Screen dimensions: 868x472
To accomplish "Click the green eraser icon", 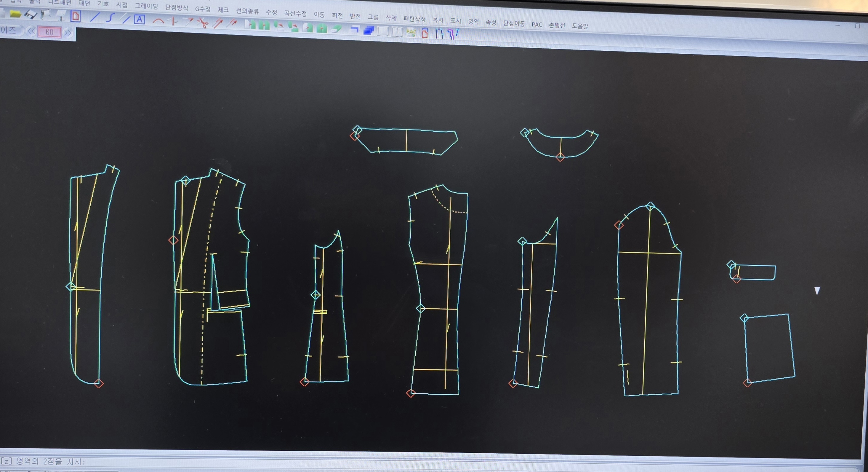I will tap(336, 29).
